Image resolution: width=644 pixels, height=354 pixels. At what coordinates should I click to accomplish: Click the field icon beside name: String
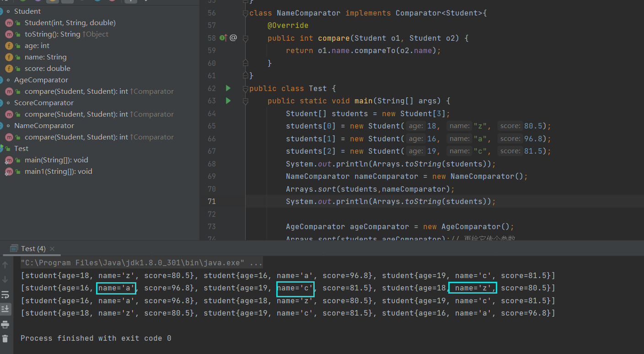pyautogui.click(x=9, y=57)
